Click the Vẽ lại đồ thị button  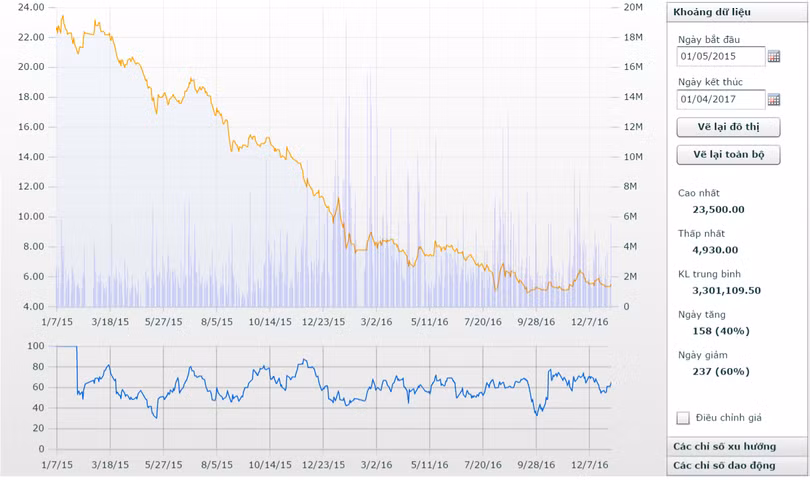[x=728, y=128]
